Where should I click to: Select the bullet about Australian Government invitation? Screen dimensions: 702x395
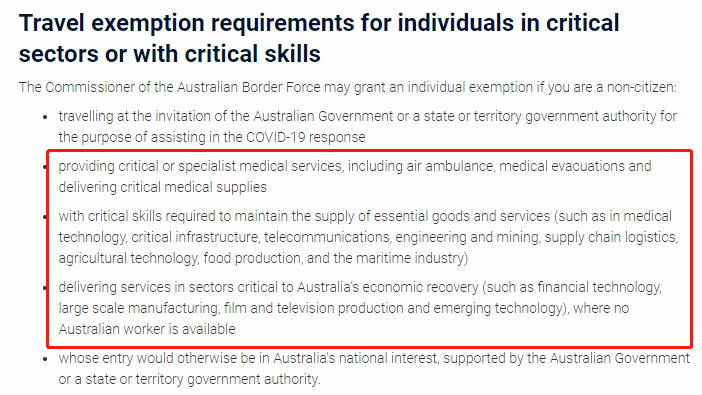point(368,127)
